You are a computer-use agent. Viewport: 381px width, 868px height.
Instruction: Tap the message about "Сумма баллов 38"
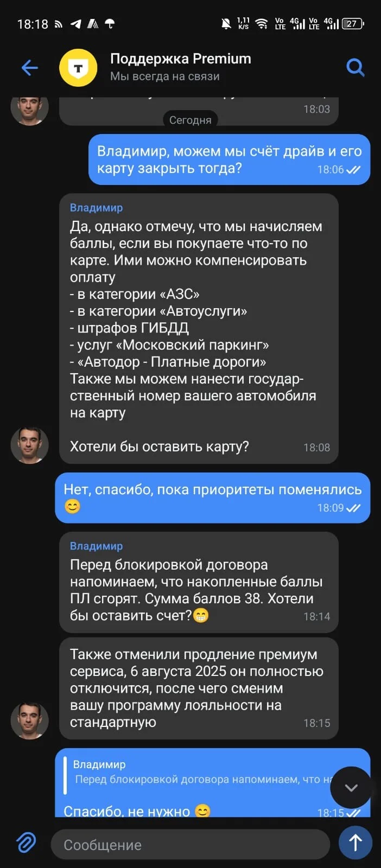[199, 582]
